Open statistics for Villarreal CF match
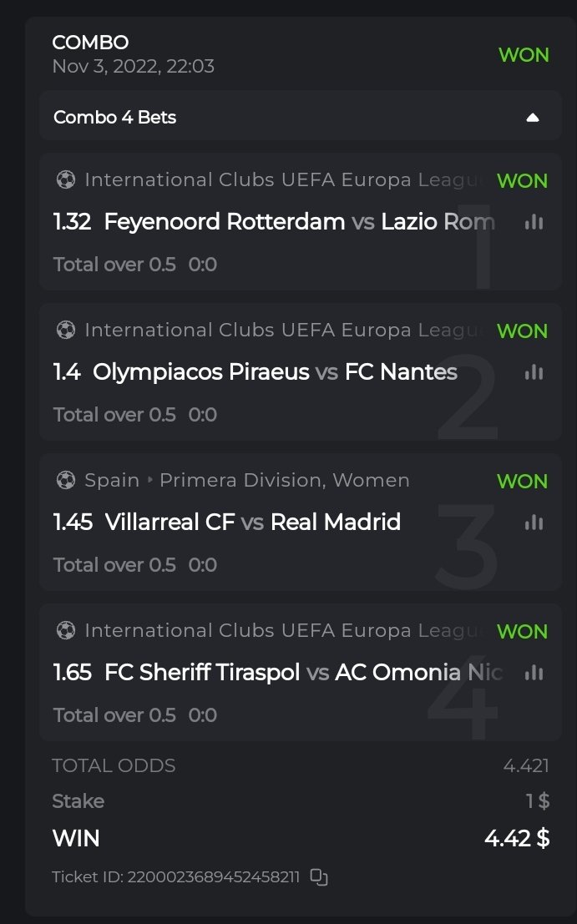This screenshot has height=924, width=577. coord(534,523)
